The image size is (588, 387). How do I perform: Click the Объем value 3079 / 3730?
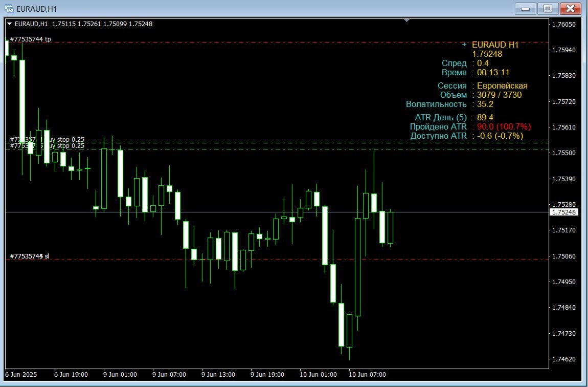499,95
